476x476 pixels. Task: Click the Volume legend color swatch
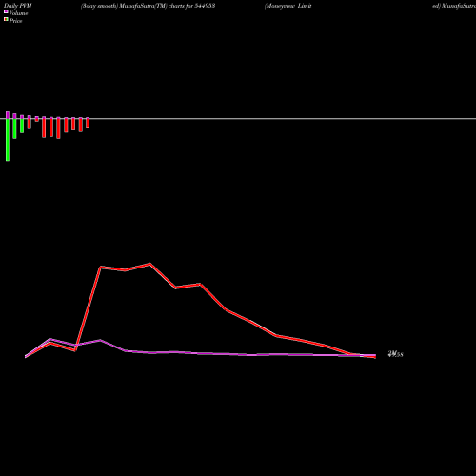pyautogui.click(x=6, y=11)
